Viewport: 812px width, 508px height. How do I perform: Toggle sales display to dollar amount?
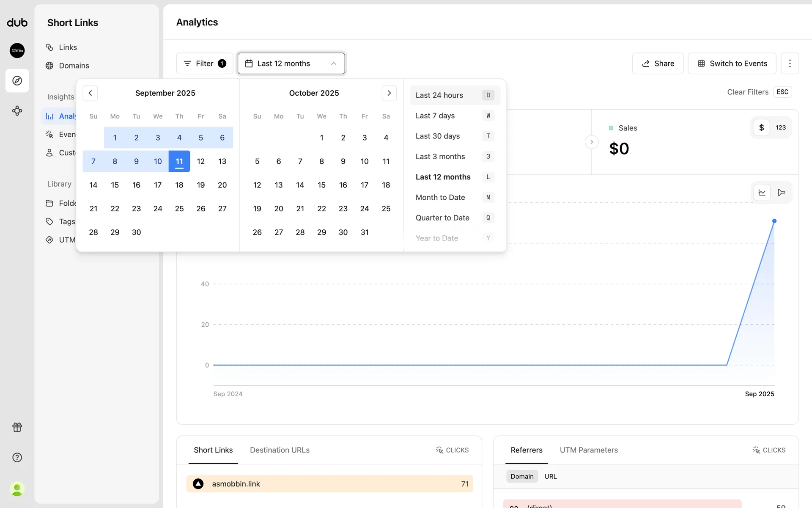pyautogui.click(x=761, y=127)
